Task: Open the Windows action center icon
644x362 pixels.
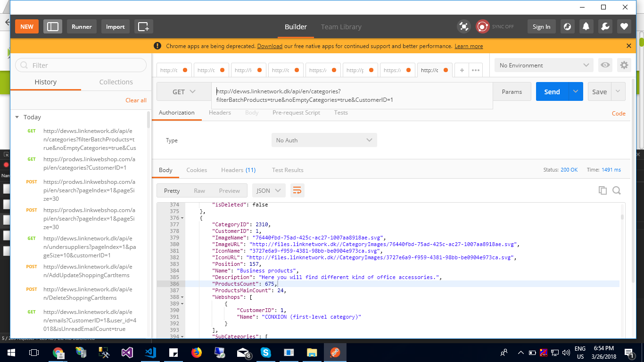Action: (x=629, y=352)
